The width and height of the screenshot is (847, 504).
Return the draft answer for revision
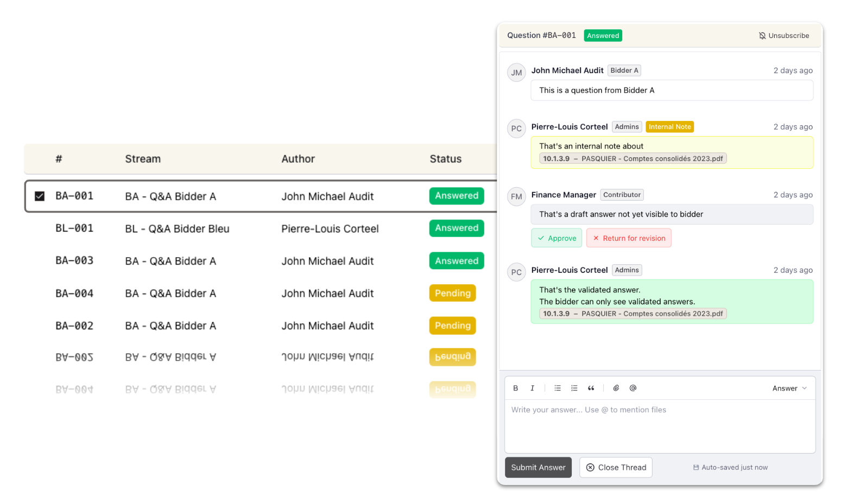(x=629, y=238)
